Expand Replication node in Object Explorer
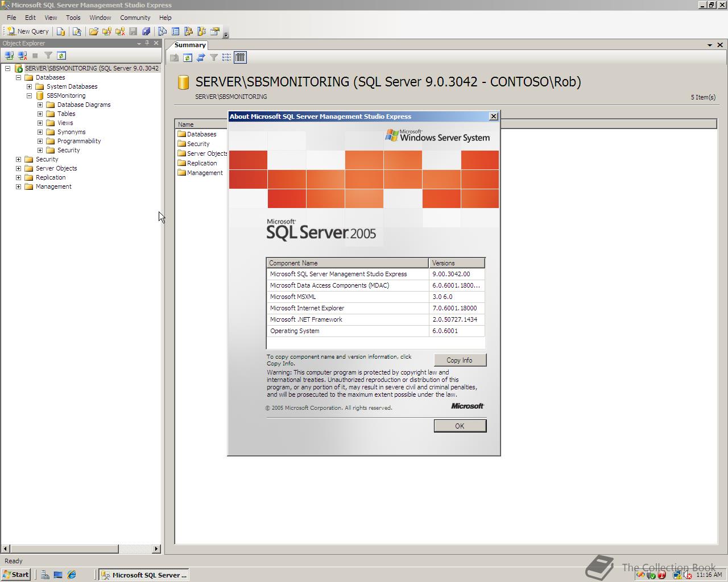The height and width of the screenshot is (582, 728). 18,177
